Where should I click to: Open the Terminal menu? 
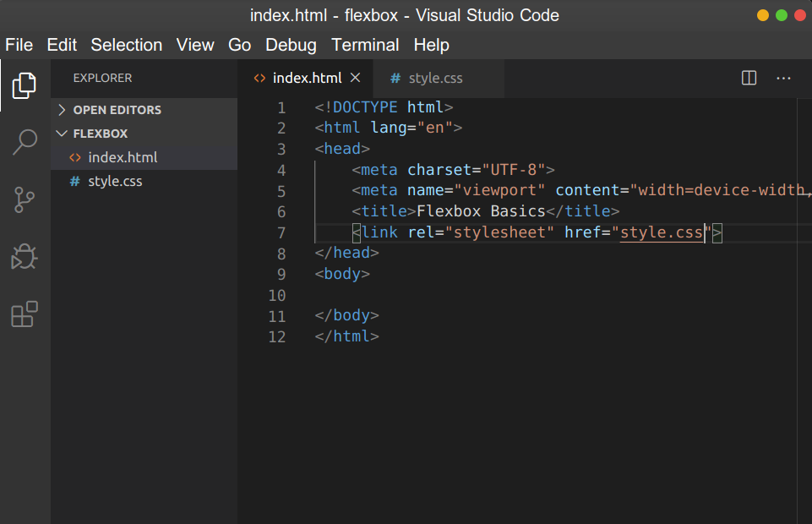(x=365, y=45)
